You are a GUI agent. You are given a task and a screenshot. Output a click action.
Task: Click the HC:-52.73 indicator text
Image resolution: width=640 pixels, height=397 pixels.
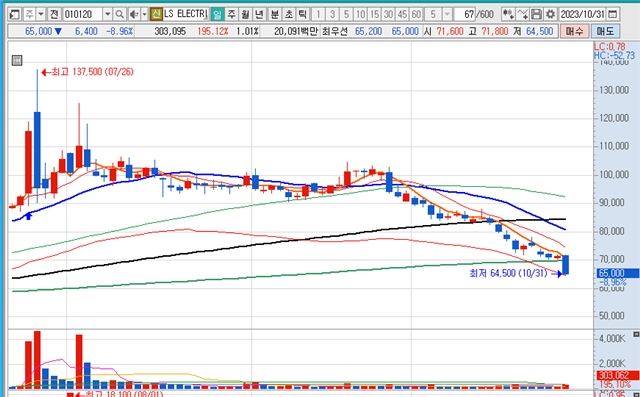click(x=615, y=55)
